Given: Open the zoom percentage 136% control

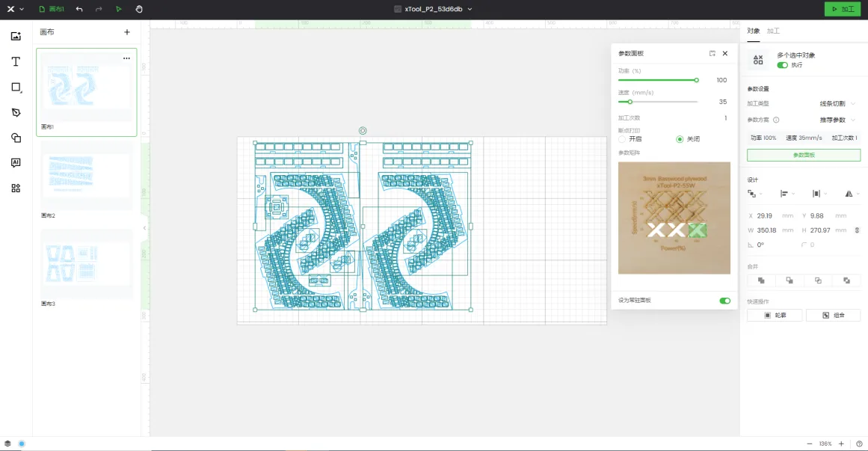Looking at the screenshot, I should point(825,444).
